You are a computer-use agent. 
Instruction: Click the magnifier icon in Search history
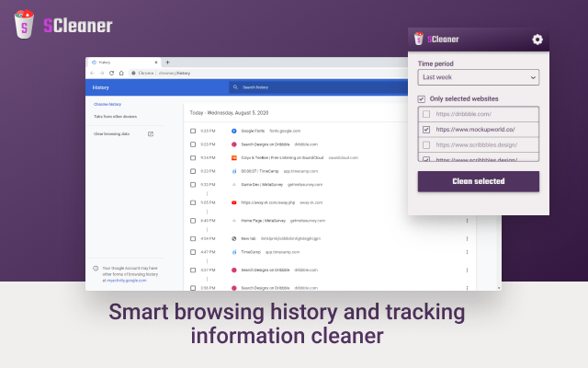pos(235,87)
